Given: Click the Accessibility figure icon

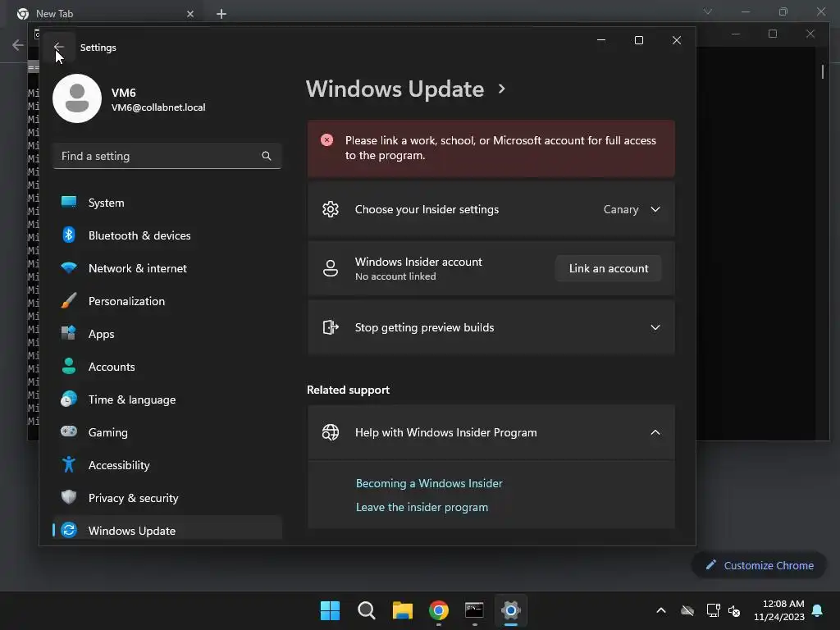Looking at the screenshot, I should pyautogui.click(x=69, y=464).
